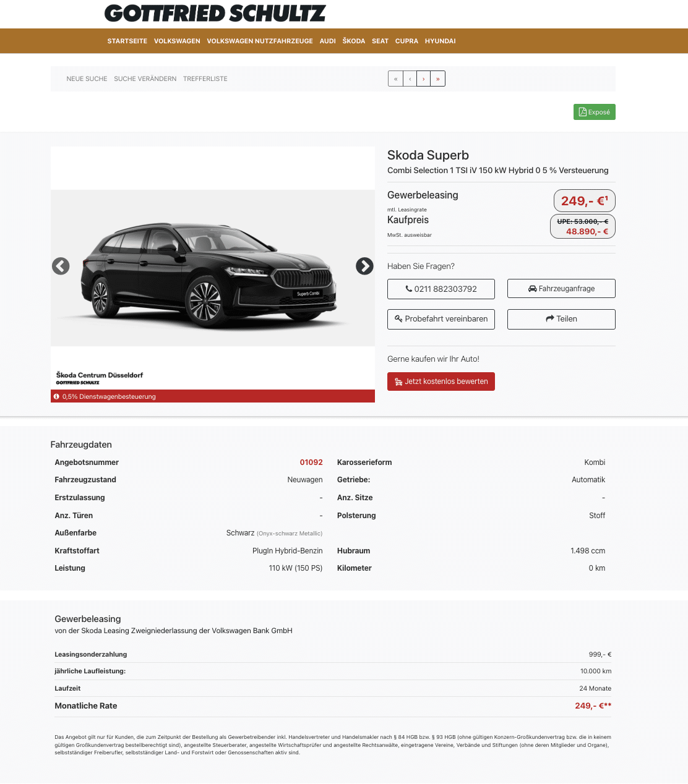Image resolution: width=688 pixels, height=784 pixels.
Task: Select Hyundai in navigation bar
Action: [440, 41]
